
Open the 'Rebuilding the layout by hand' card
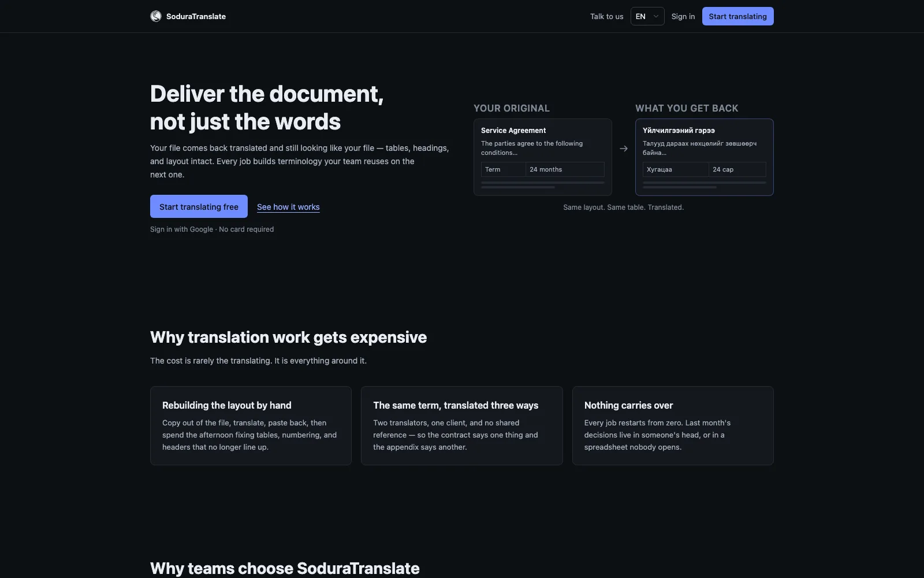click(x=251, y=425)
